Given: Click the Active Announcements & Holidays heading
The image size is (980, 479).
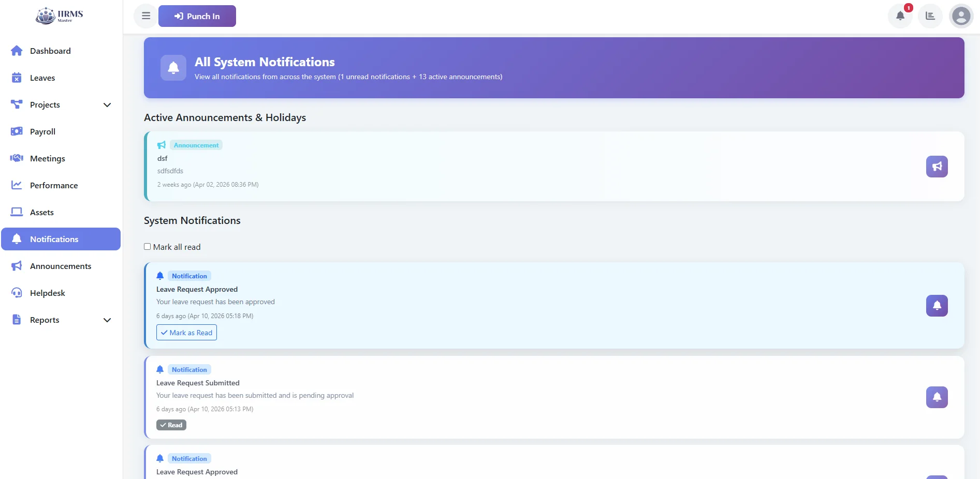Looking at the screenshot, I should (x=225, y=118).
